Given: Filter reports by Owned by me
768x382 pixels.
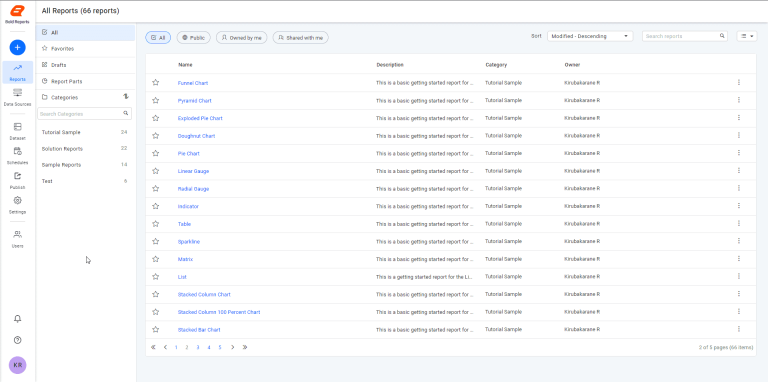Looking at the screenshot, I should tap(241, 38).
